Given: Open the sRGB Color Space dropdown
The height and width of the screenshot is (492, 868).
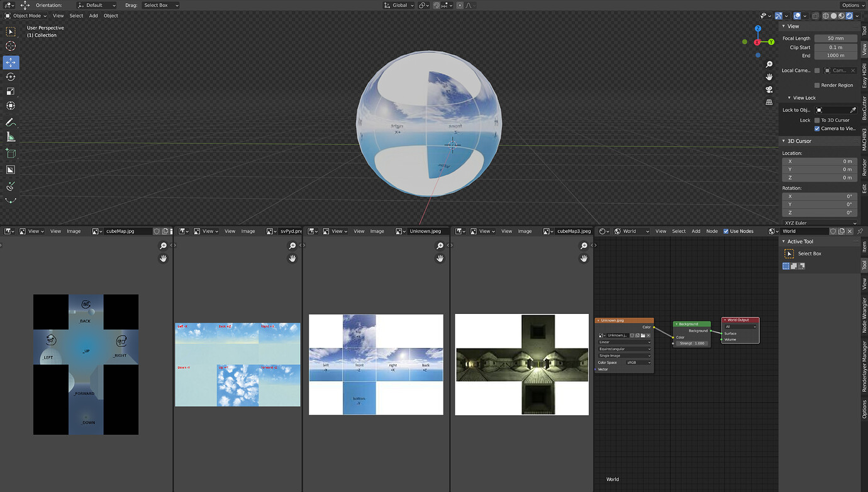Looking at the screenshot, I should [637, 362].
